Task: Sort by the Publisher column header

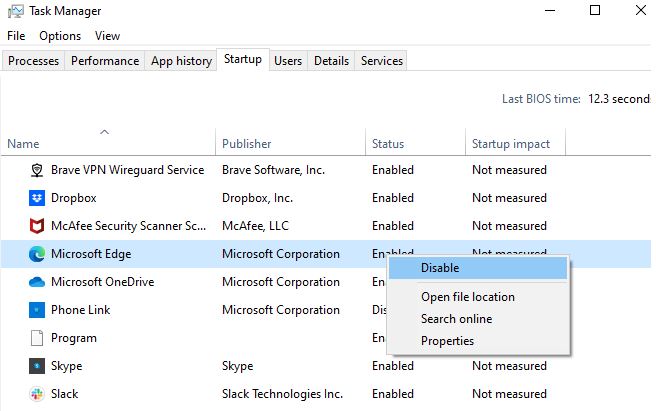Action: pos(290,144)
